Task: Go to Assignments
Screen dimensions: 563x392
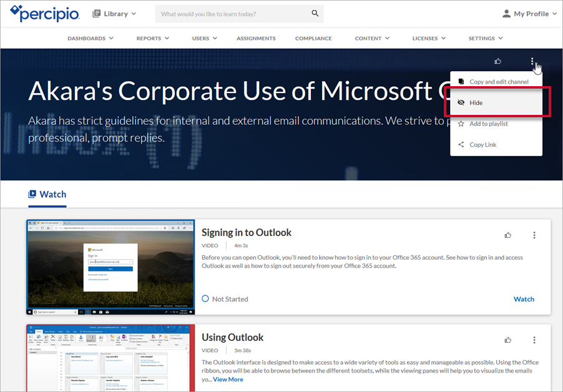Action: click(x=256, y=39)
